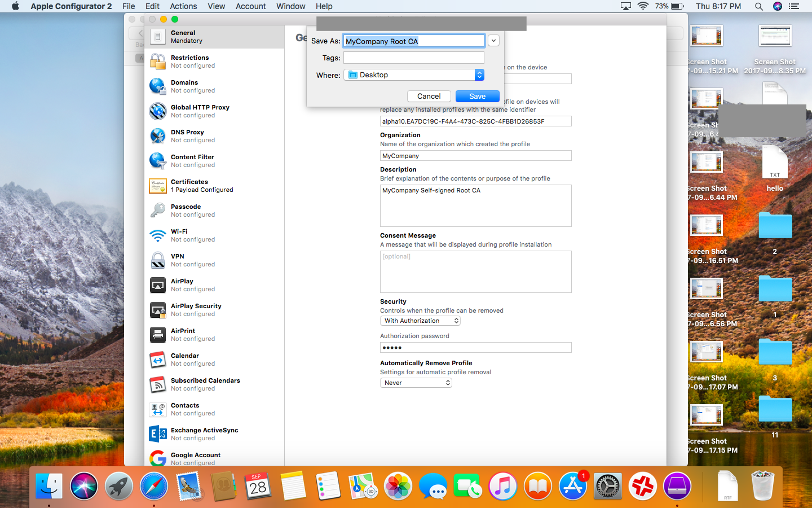Click the Organization text field
Image resolution: width=812 pixels, height=508 pixels.
pos(476,156)
